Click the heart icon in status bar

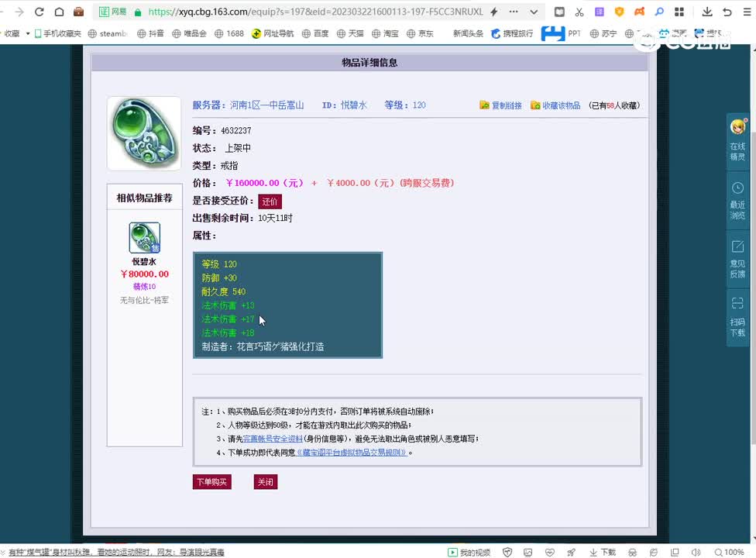coord(550,553)
